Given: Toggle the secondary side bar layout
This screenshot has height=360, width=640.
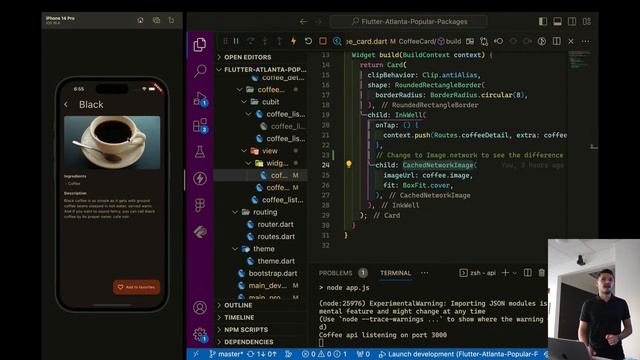Looking at the screenshot, I should (x=572, y=21).
